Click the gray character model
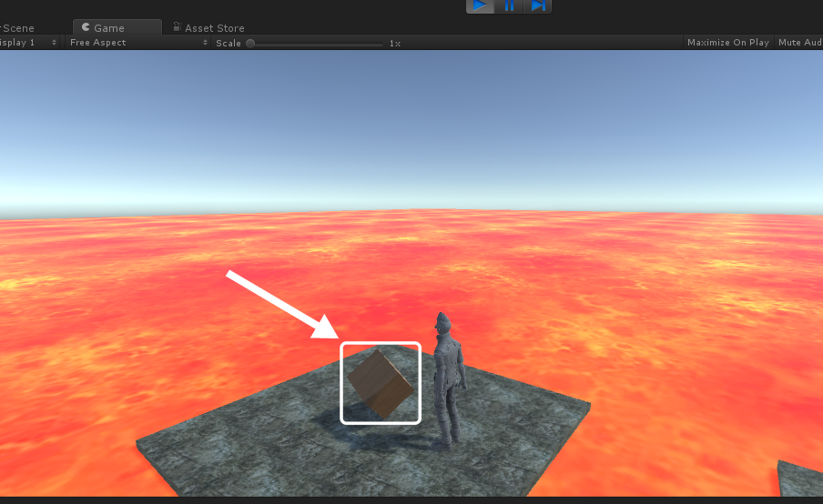Image resolution: width=823 pixels, height=504 pixels. [450, 380]
